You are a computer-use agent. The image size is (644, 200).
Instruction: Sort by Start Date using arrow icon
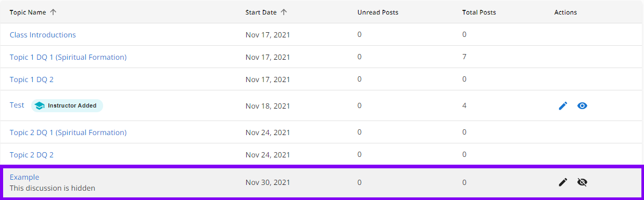(x=283, y=12)
